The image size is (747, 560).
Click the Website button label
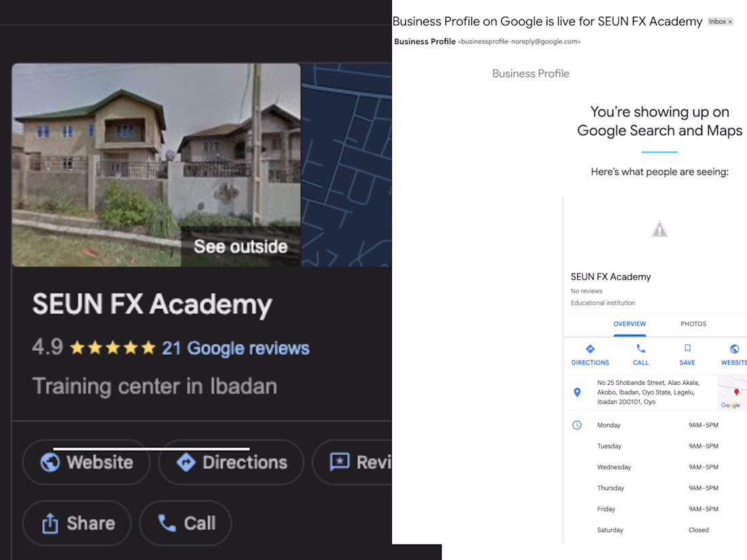pos(100,462)
